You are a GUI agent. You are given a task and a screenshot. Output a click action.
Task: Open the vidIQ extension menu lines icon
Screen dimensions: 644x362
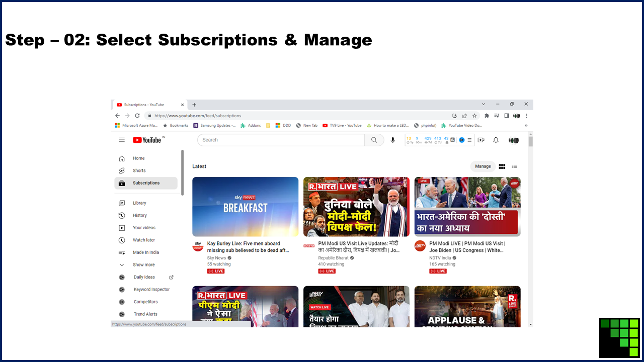point(469,140)
